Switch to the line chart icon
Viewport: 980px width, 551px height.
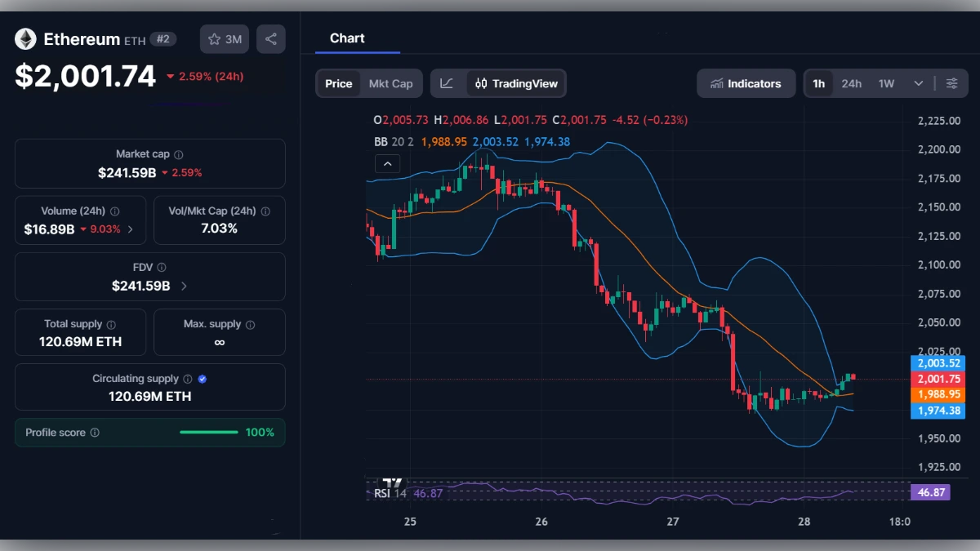(x=448, y=82)
